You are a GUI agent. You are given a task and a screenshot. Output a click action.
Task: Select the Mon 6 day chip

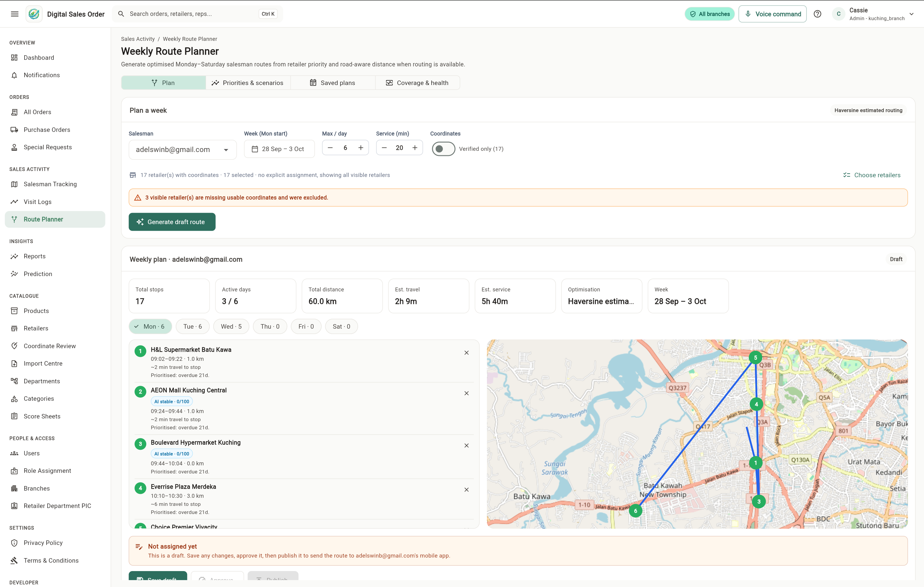(x=150, y=327)
